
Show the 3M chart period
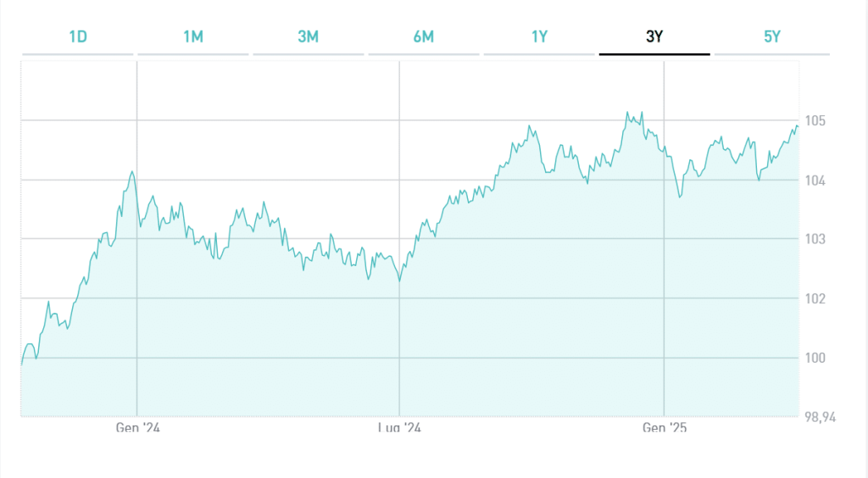(x=308, y=36)
